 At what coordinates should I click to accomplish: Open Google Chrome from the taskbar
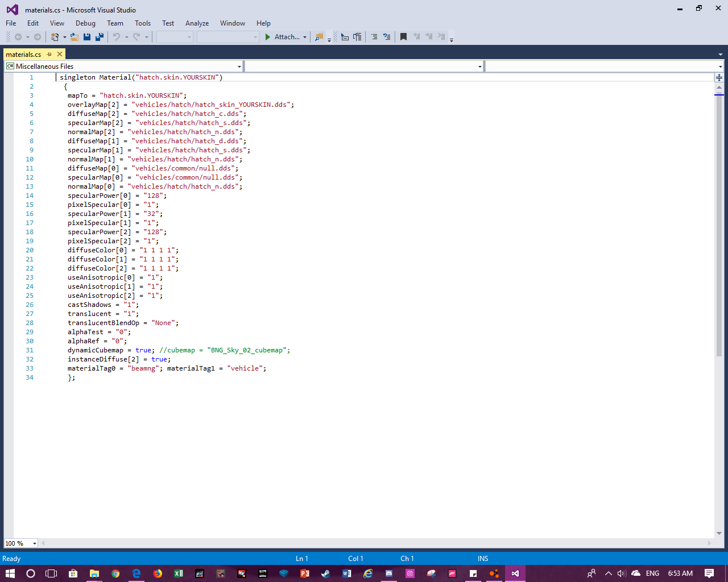tap(115, 573)
